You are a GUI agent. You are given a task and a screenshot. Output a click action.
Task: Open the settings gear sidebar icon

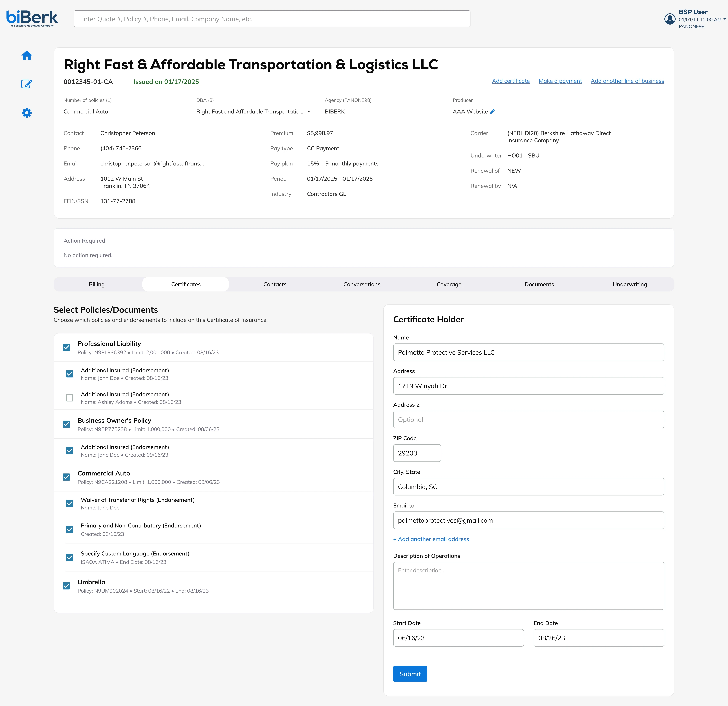click(27, 113)
